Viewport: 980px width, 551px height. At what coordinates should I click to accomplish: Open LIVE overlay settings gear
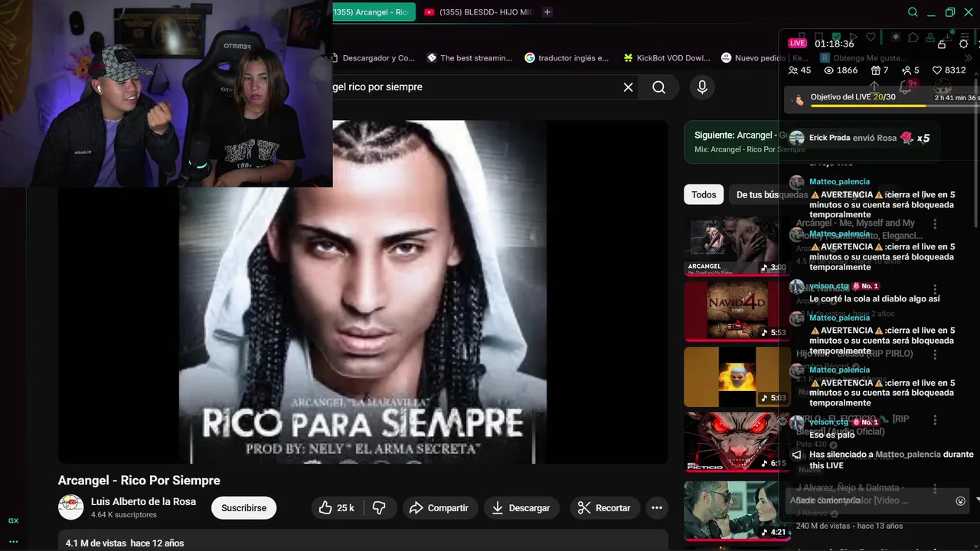point(964,44)
